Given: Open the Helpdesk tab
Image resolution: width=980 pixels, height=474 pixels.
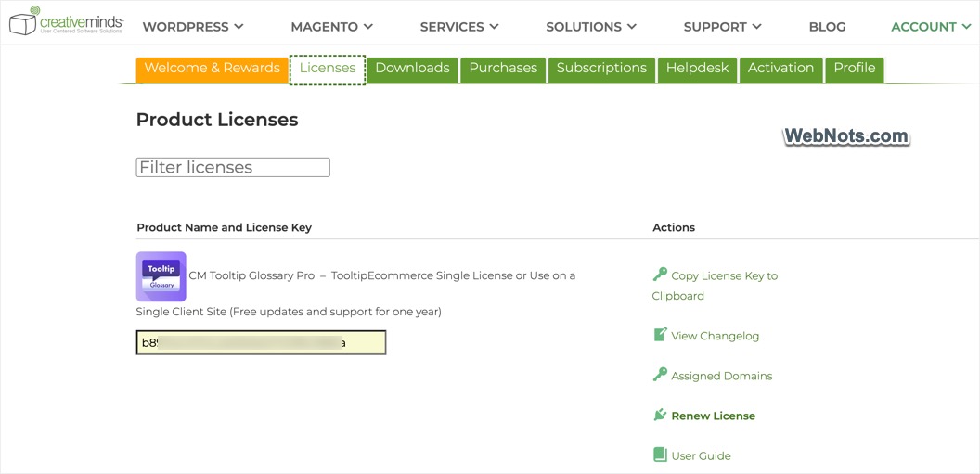Looking at the screenshot, I should (x=698, y=70).
